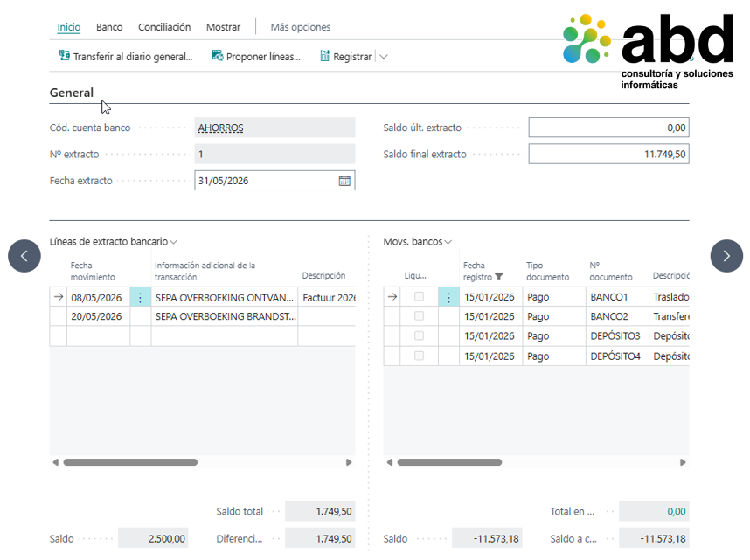Tick the Liqu. checkbox for DEPÓSITO4
Image resolution: width=750 pixels, height=560 pixels.
[x=419, y=356]
